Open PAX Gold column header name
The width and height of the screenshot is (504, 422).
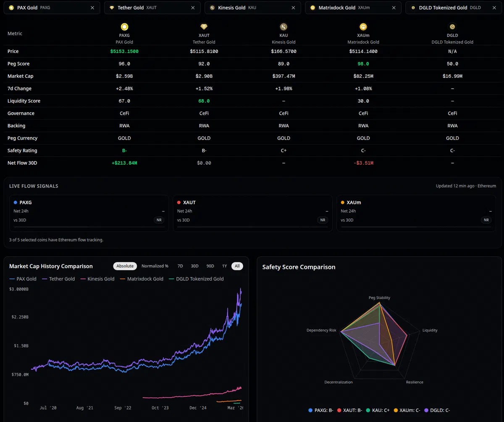click(x=124, y=42)
